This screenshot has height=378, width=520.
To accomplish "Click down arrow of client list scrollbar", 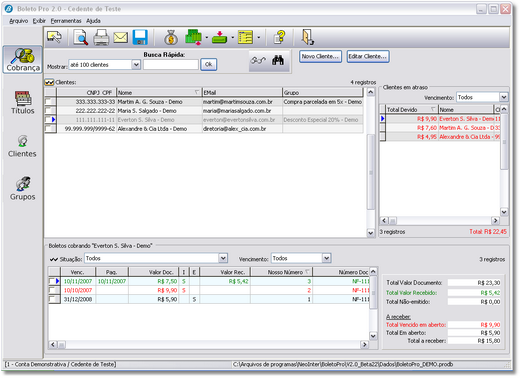I will pos(370,233).
